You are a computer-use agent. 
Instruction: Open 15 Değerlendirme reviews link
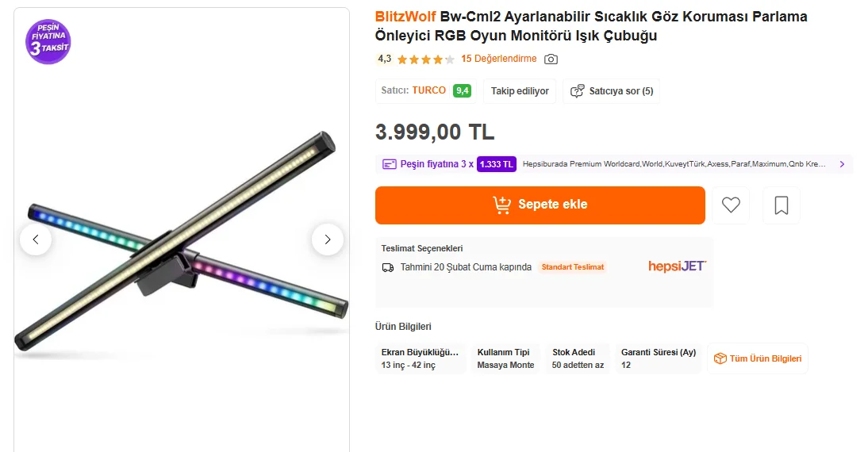(498, 59)
